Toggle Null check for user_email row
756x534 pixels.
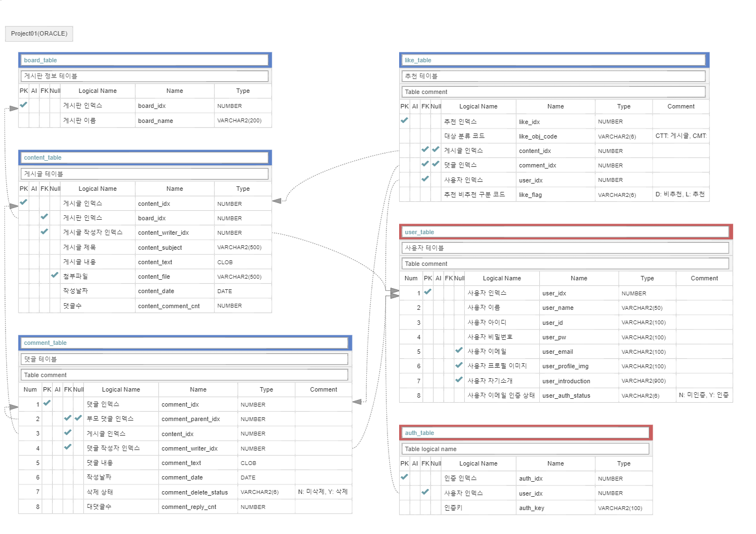point(459,351)
